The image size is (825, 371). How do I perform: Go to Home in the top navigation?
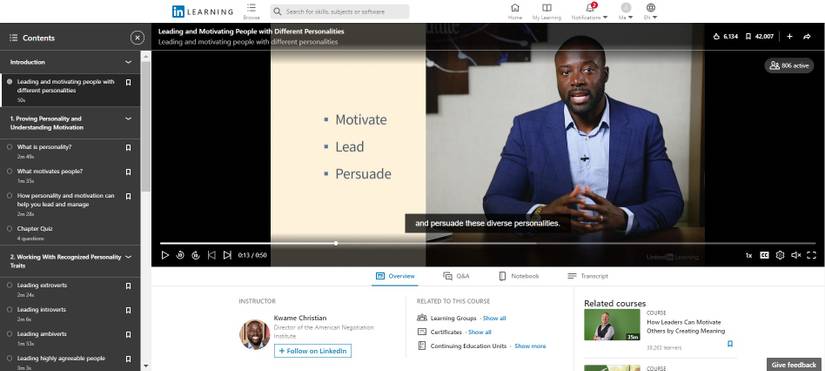click(515, 11)
